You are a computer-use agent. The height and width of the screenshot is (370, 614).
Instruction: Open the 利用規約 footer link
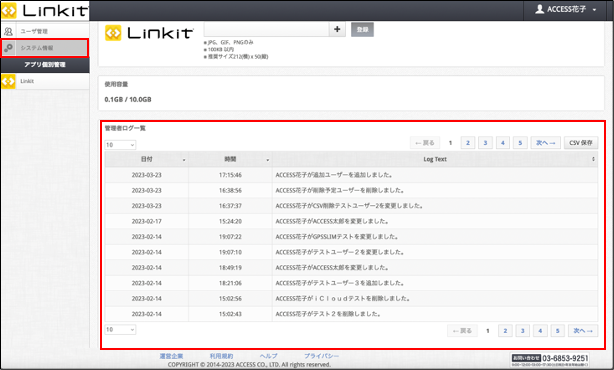point(221,356)
